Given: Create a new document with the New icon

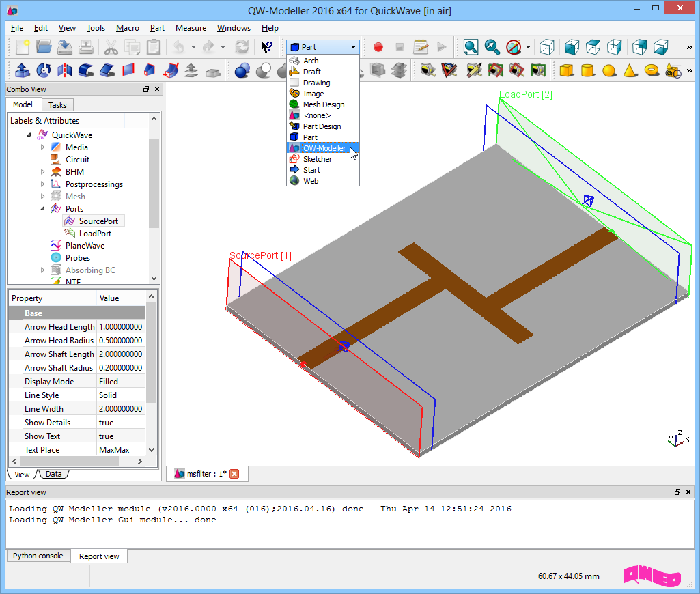Looking at the screenshot, I should (x=23, y=47).
